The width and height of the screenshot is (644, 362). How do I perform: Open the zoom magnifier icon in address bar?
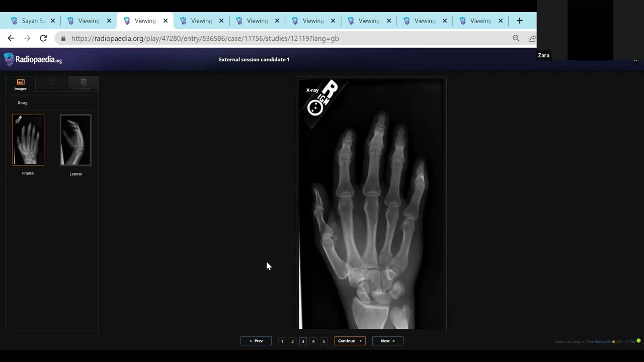click(516, 38)
